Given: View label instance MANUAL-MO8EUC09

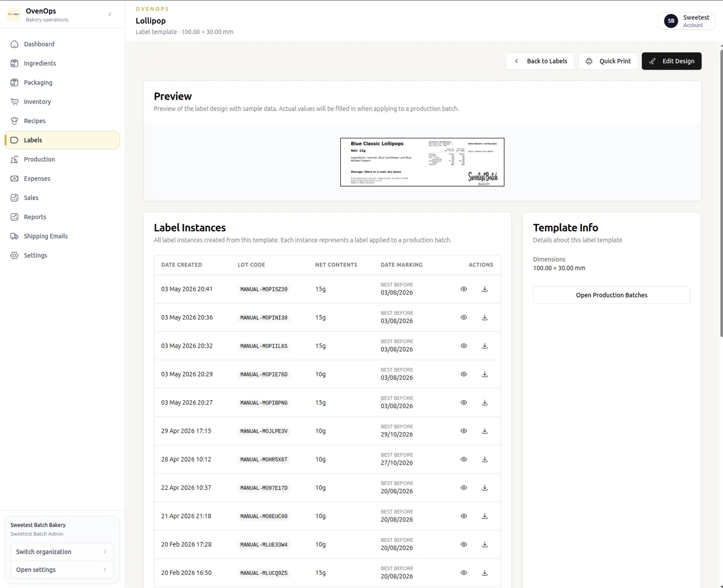Looking at the screenshot, I should click(x=464, y=516).
